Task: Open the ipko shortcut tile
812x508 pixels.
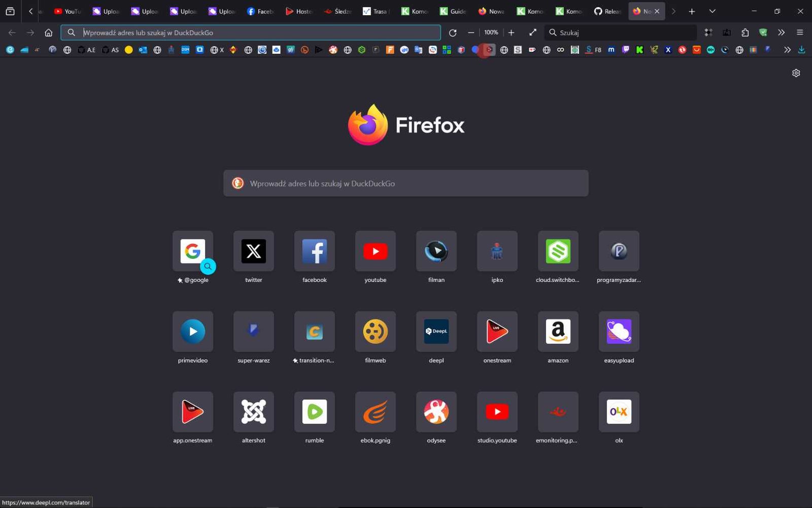Action: click(x=497, y=251)
